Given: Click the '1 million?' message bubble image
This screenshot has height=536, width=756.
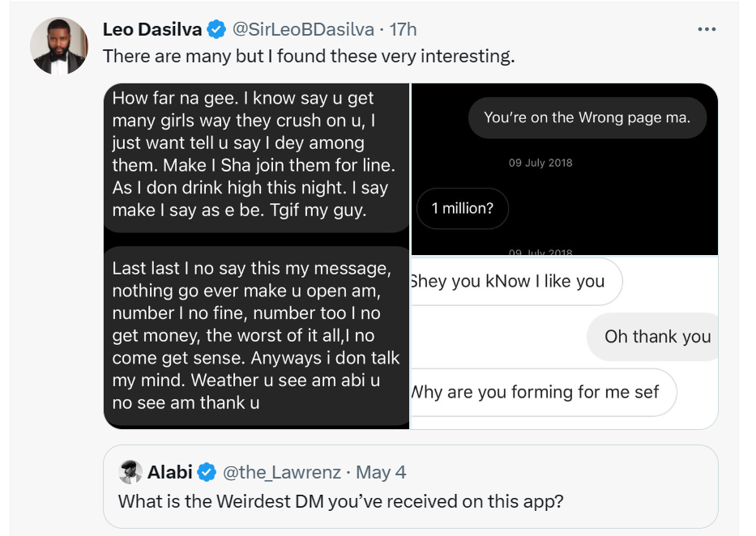Looking at the screenshot, I should pyautogui.click(x=462, y=208).
